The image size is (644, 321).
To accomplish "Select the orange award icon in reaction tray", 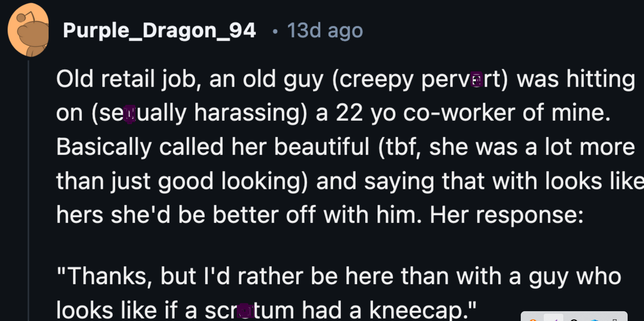I will pyautogui.click(x=533, y=320).
